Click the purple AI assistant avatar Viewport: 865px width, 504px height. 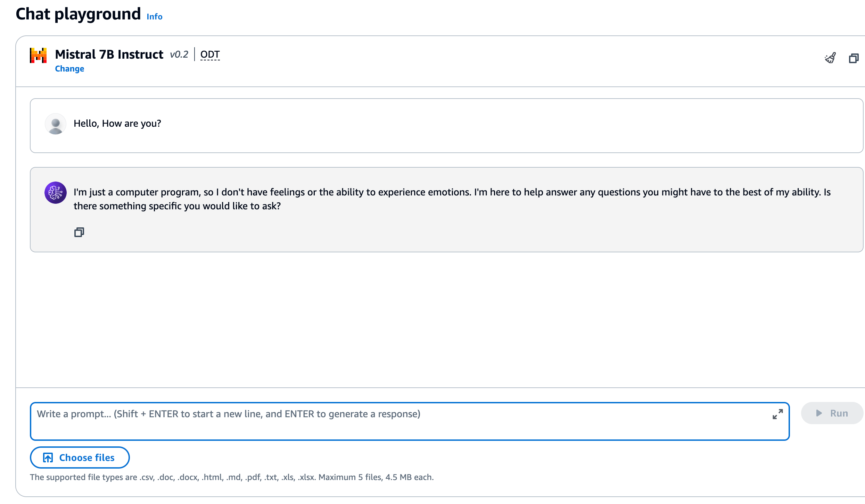click(56, 193)
